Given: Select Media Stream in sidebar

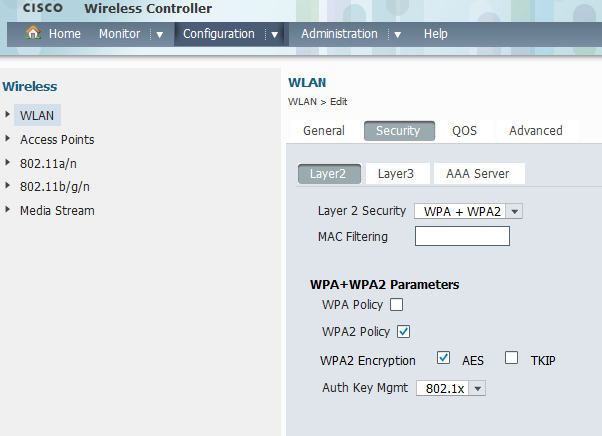Looking at the screenshot, I should [57, 210].
